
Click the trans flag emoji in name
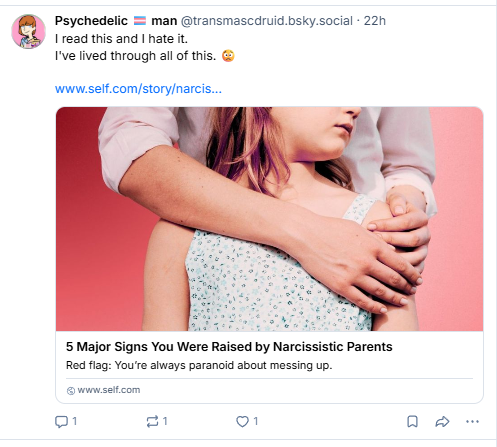pyautogui.click(x=140, y=21)
